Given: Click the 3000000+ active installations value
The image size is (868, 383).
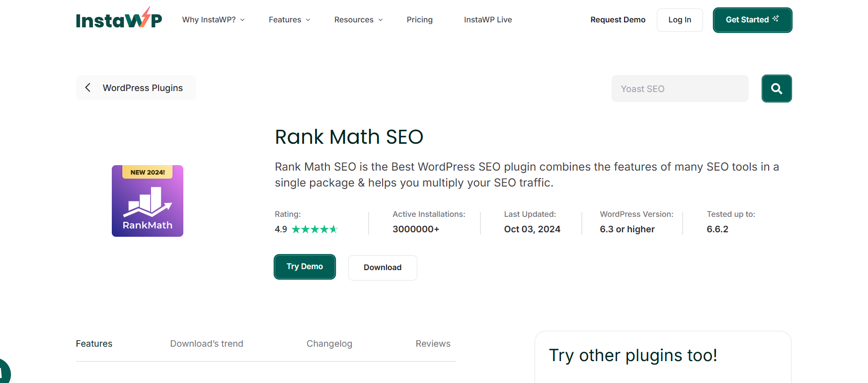Looking at the screenshot, I should pyautogui.click(x=416, y=229).
